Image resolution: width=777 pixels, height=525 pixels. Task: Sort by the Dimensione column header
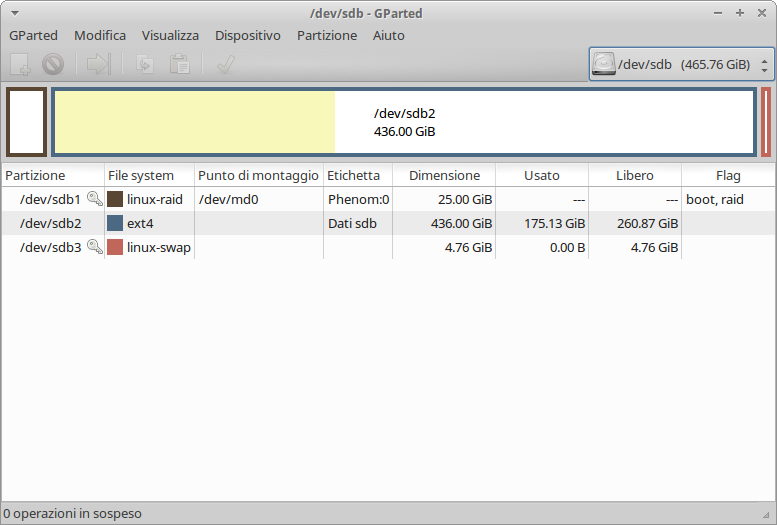tap(444, 175)
